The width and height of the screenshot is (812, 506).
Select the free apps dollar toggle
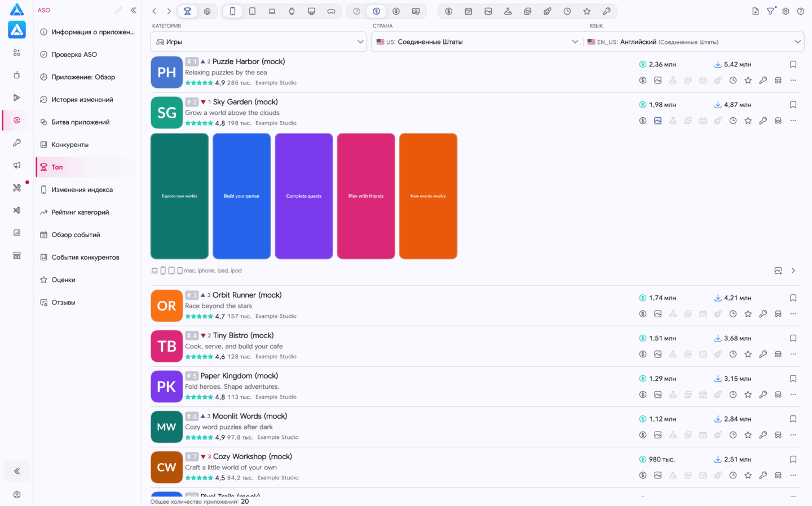376,11
